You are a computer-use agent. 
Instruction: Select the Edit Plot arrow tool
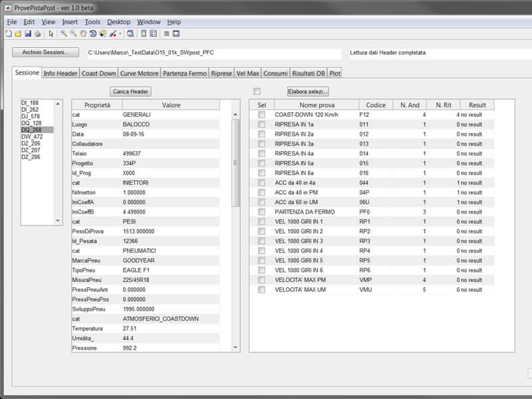coord(51,33)
